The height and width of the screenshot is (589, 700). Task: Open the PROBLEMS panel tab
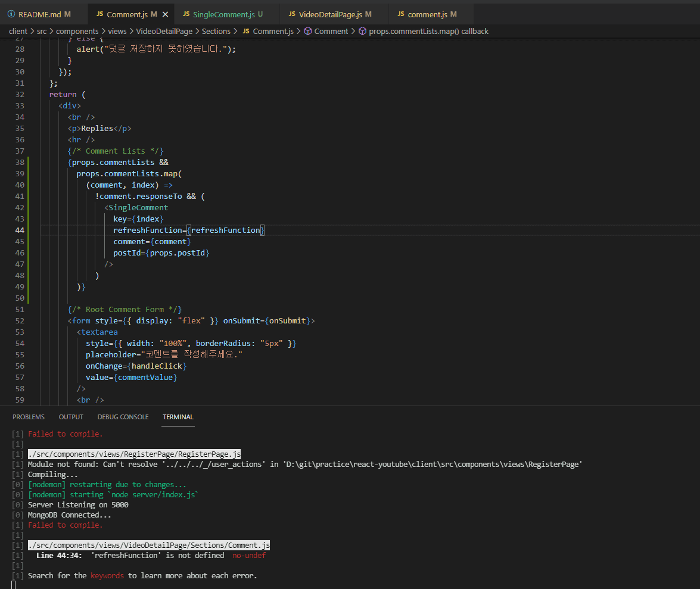[x=29, y=417]
